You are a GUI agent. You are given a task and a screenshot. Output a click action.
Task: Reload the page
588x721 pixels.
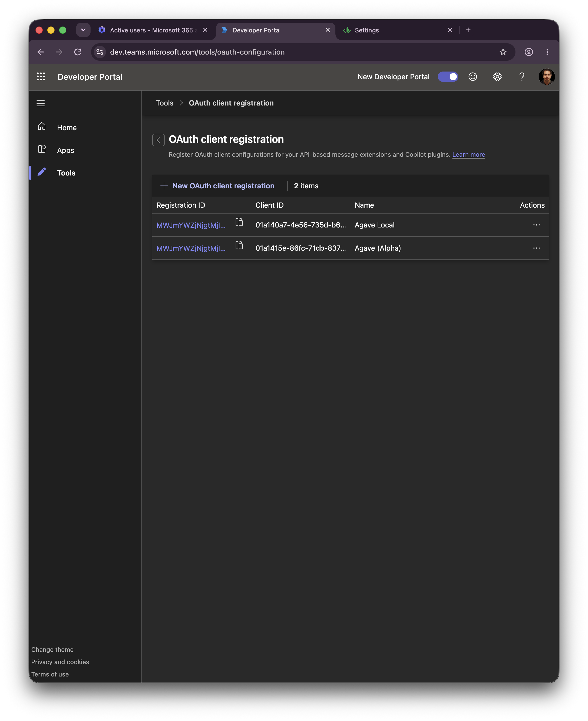coord(78,52)
